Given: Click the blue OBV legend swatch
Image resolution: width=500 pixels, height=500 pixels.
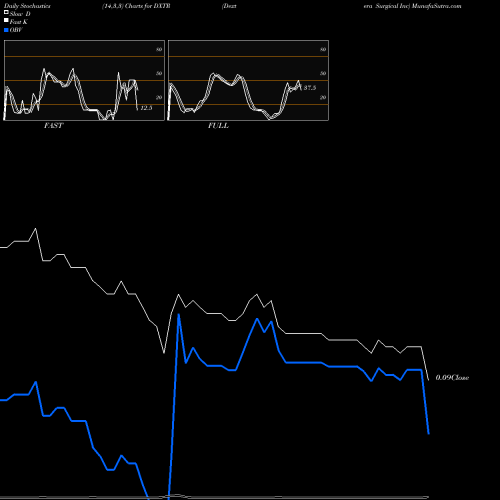Looking at the screenshot, I should [6, 30].
